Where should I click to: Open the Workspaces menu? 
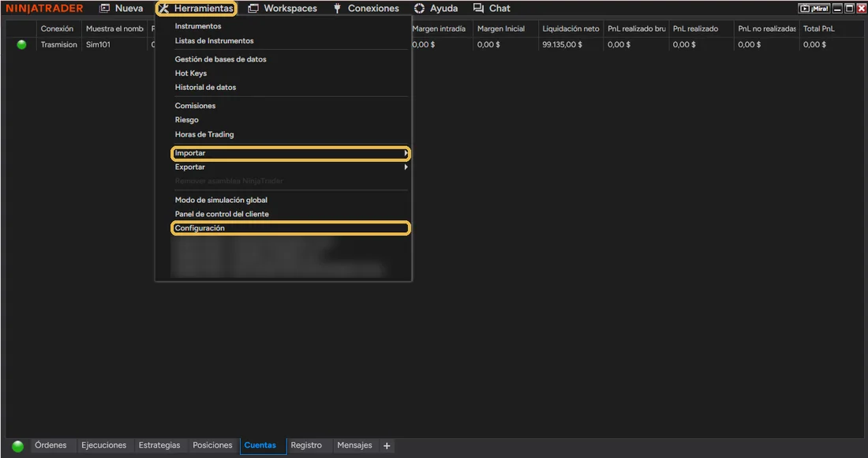282,9
